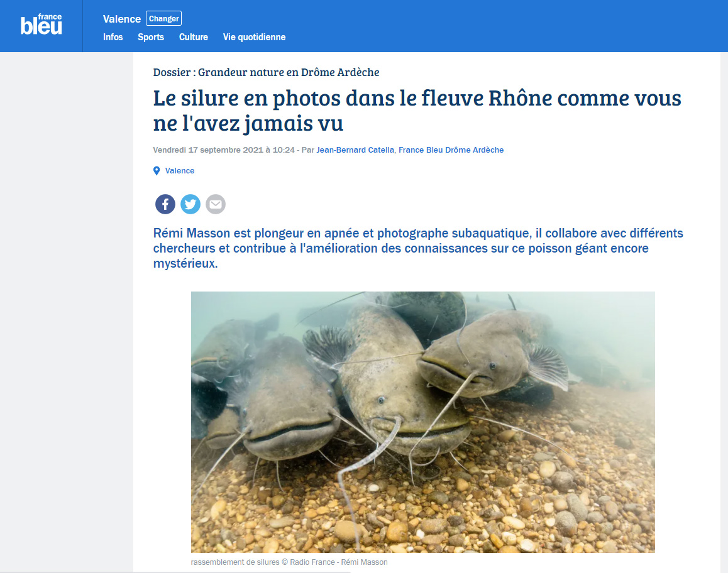
Task: Click the Valence station name in header
Action: (x=121, y=19)
